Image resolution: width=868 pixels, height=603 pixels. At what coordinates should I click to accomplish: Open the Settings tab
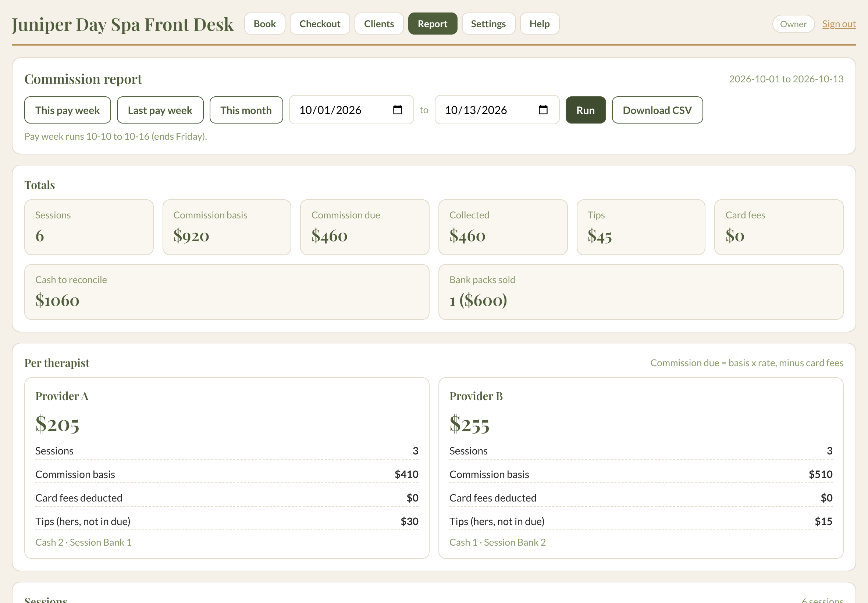point(488,24)
